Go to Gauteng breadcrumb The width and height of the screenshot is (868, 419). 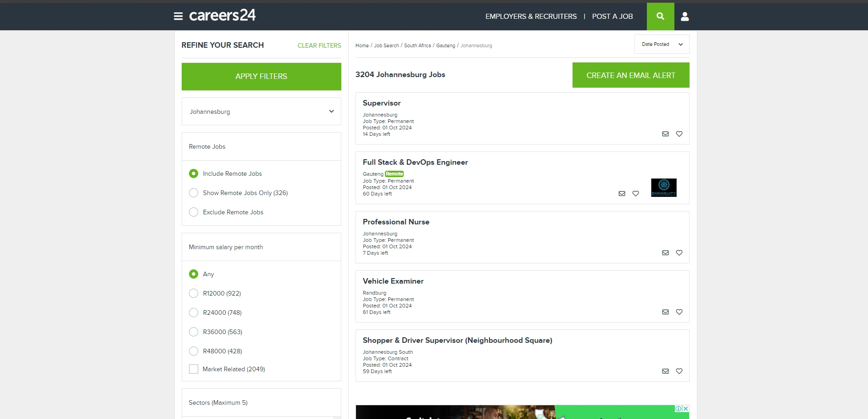click(445, 45)
